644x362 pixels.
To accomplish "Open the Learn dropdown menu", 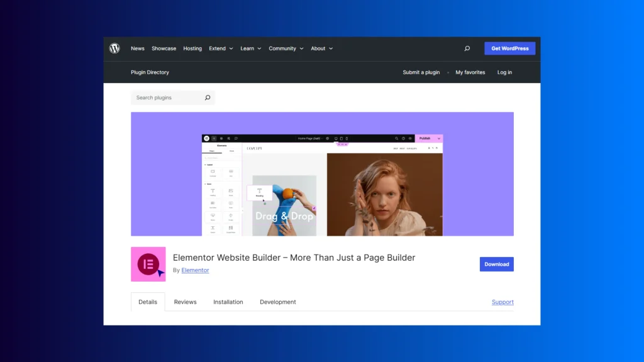I will point(250,48).
